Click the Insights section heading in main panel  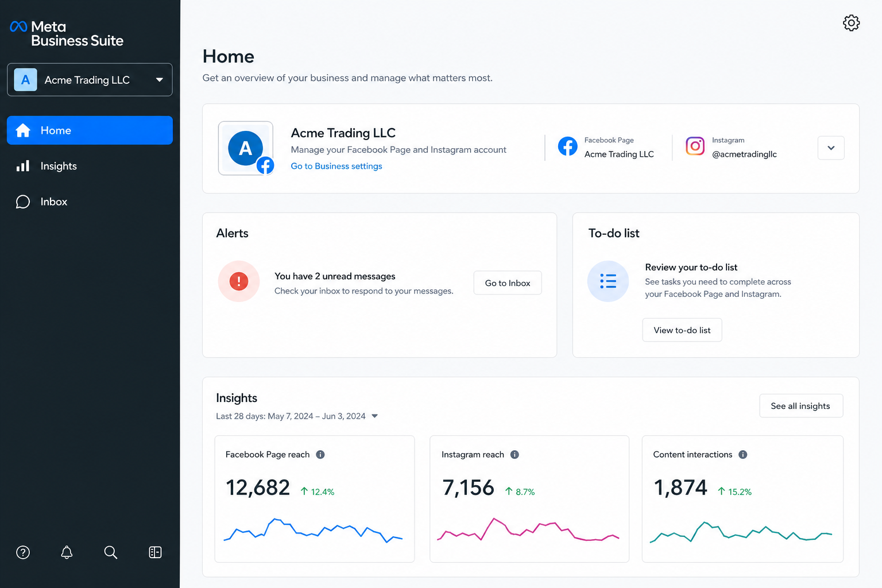[237, 398]
